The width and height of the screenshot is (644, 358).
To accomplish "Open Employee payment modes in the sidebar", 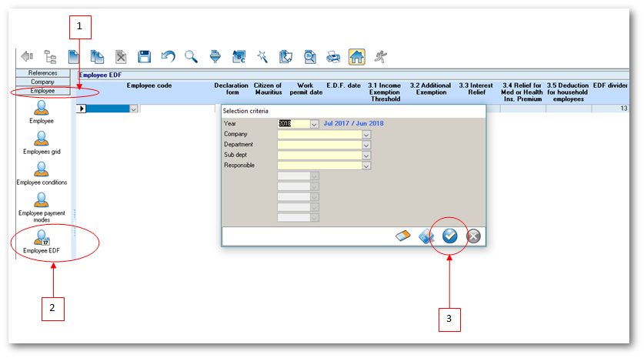I will (x=42, y=206).
